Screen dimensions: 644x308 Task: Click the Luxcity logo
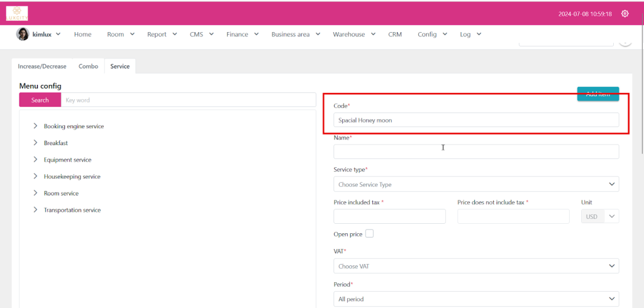tap(17, 13)
